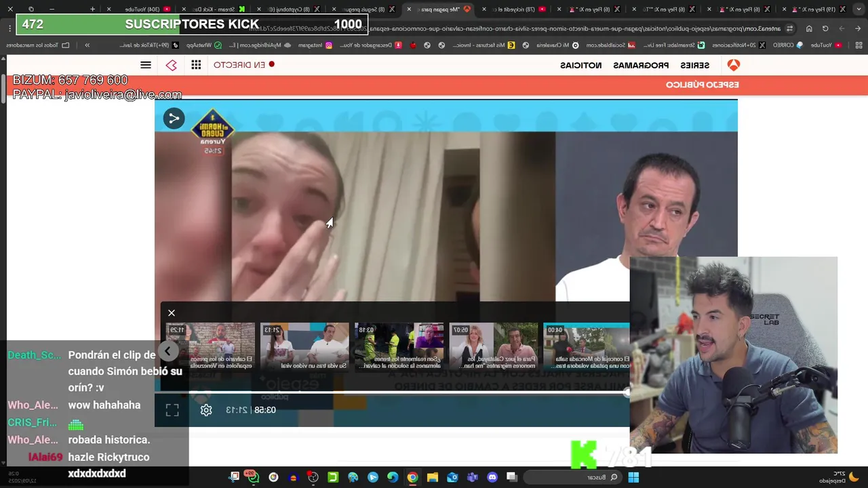Viewport: 868px width, 488px height.
Task: Open thumbnail 'Su vida tras un video viral'
Action: point(304,346)
